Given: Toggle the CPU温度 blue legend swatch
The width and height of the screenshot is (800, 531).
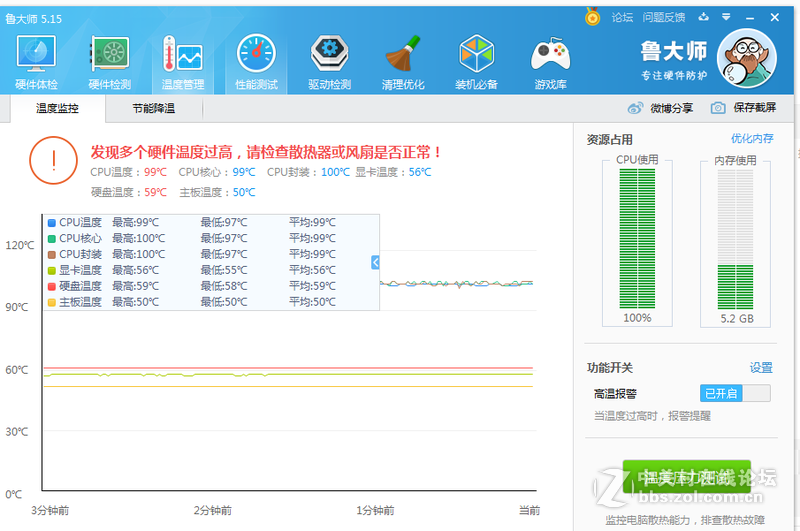Looking at the screenshot, I should tap(52, 223).
